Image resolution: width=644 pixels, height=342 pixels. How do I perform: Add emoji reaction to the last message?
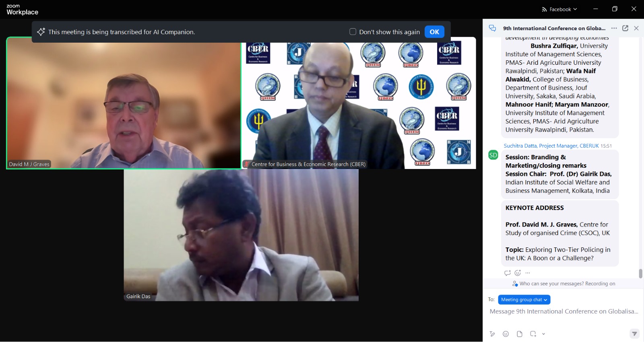click(518, 273)
